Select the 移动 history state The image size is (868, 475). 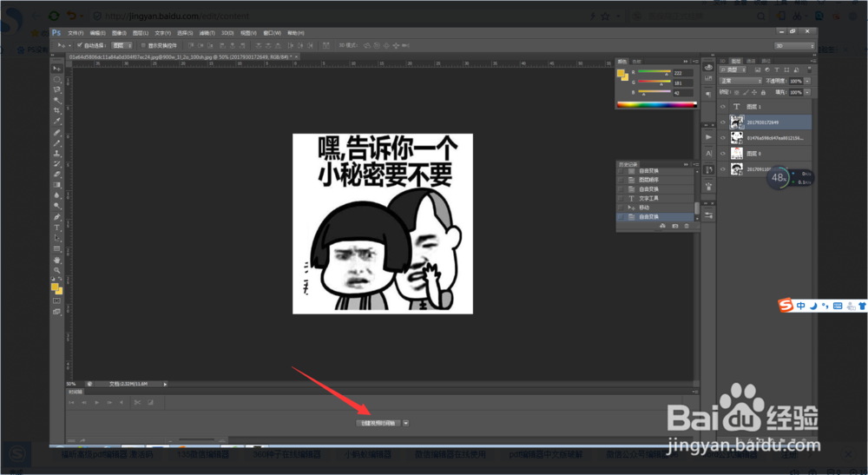click(x=654, y=208)
